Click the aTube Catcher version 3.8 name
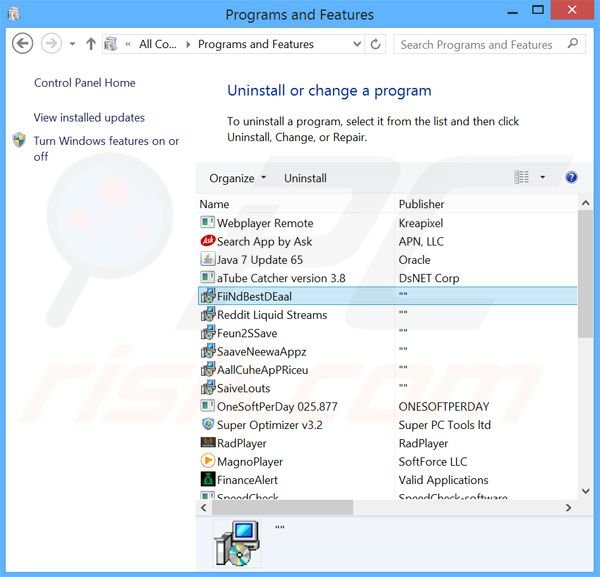Viewport: 600px width, 577px height. tap(281, 278)
